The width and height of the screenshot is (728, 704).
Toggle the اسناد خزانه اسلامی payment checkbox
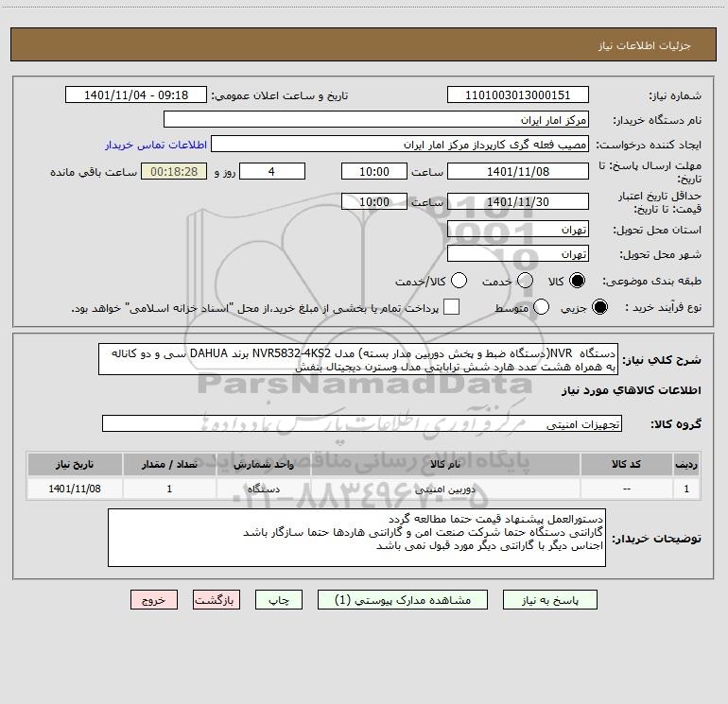point(451,307)
